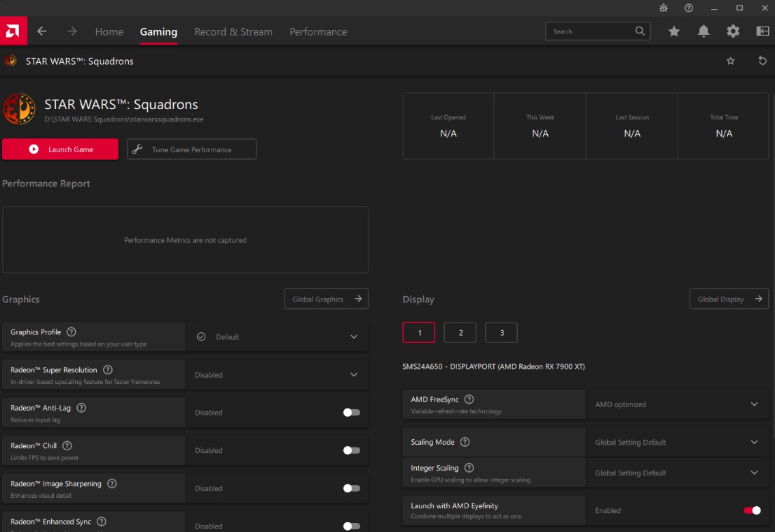This screenshot has height=532, width=775.
Task: Expand Radeon Super Resolution dropdown
Action: [277, 374]
